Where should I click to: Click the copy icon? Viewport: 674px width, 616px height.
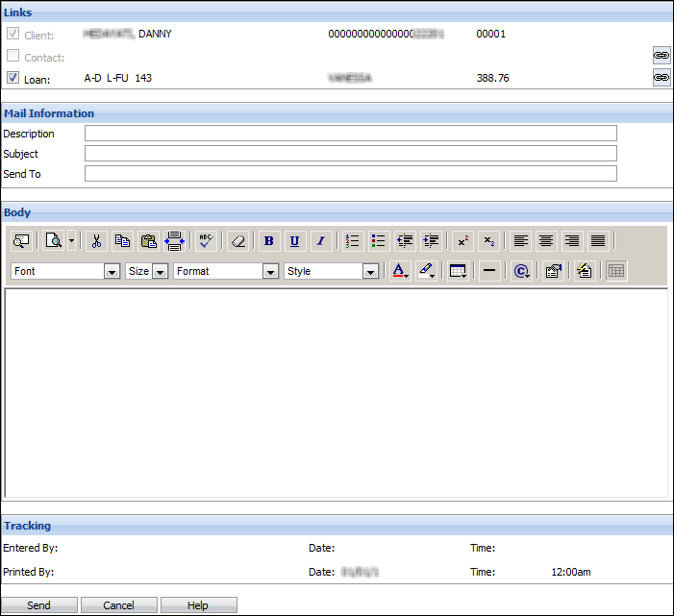[x=122, y=241]
